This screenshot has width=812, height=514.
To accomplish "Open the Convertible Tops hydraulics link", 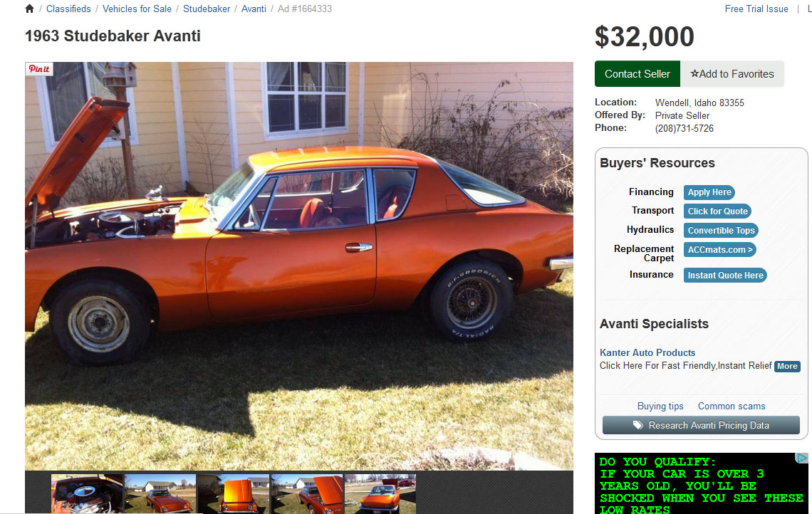I will [x=721, y=231].
